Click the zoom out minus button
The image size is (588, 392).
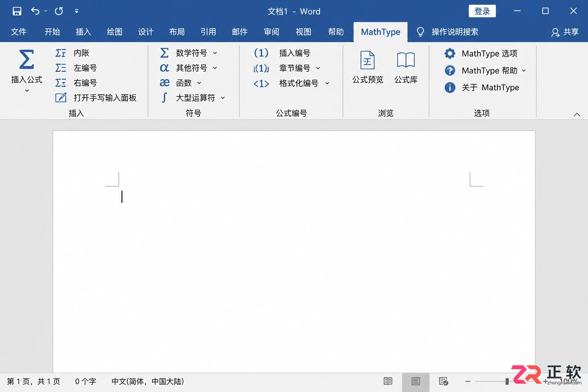(x=468, y=381)
